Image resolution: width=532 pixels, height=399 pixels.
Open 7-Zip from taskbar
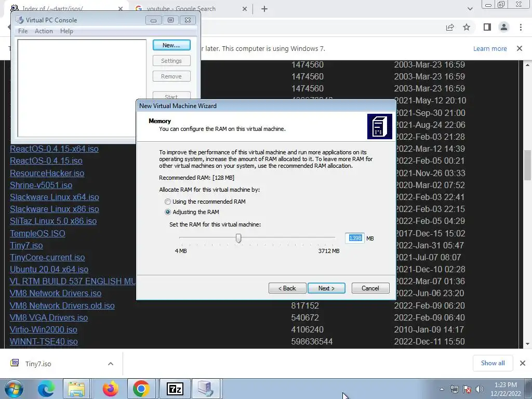pos(175,389)
